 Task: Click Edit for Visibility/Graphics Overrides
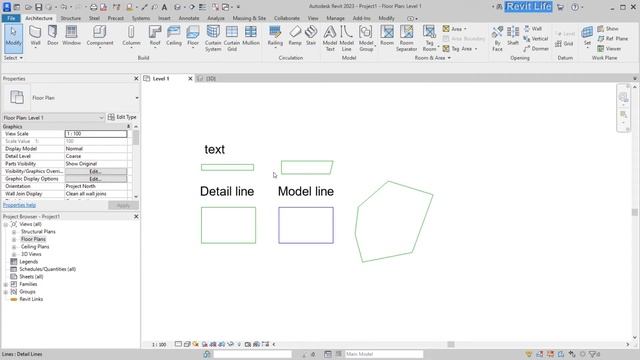point(96,171)
